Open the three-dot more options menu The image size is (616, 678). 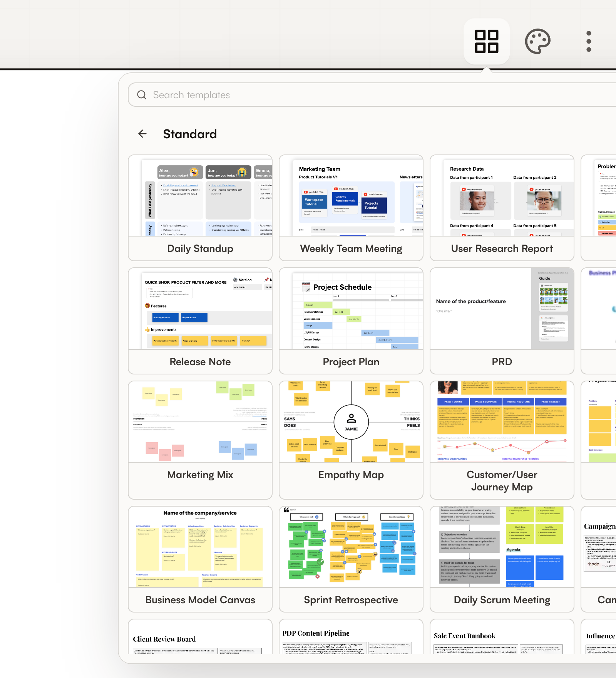coord(589,41)
